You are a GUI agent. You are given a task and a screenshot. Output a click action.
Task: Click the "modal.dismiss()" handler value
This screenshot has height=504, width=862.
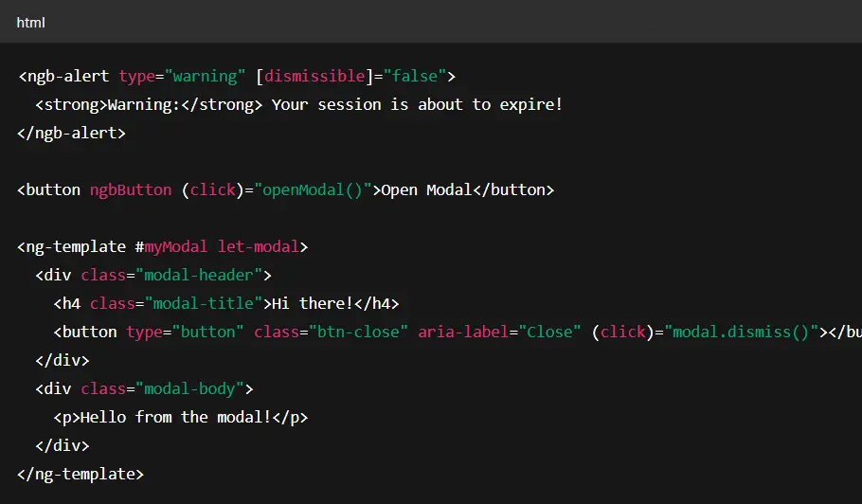pos(742,332)
